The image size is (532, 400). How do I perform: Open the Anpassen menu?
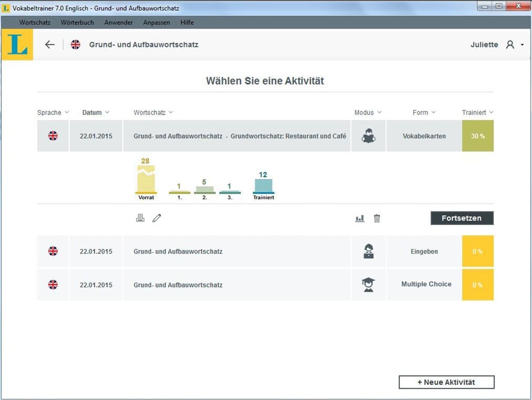coord(157,22)
